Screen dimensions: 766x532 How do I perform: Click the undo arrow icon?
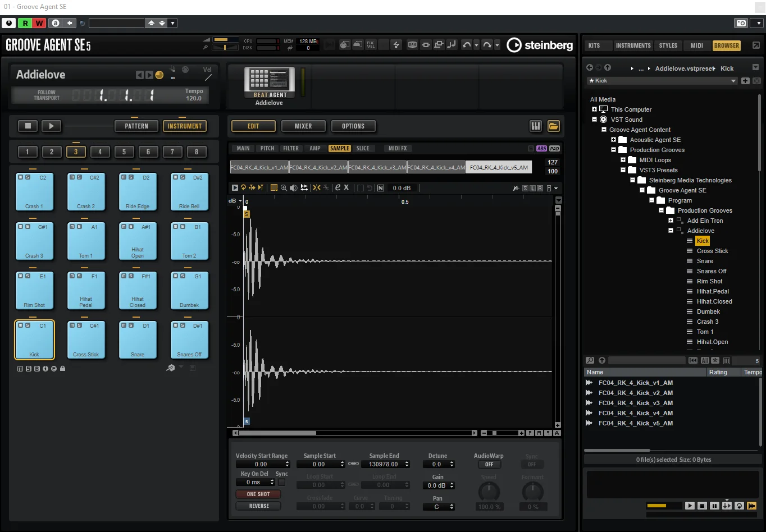466,45
